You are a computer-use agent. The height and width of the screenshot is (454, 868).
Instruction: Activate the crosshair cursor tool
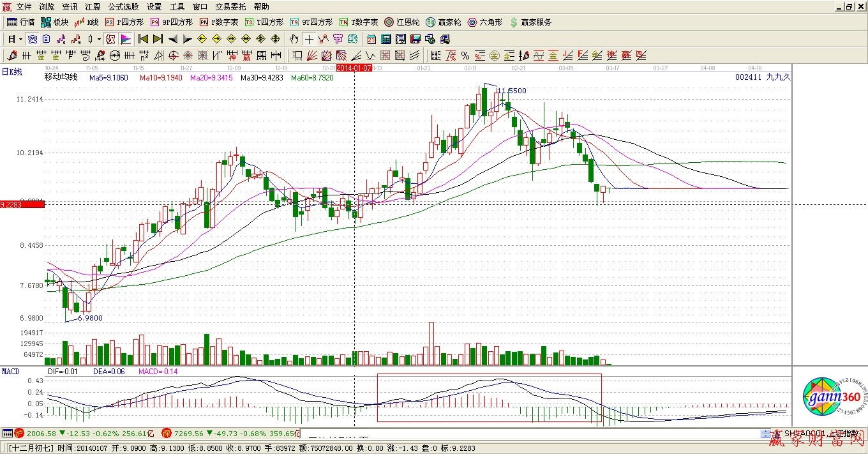(309, 39)
